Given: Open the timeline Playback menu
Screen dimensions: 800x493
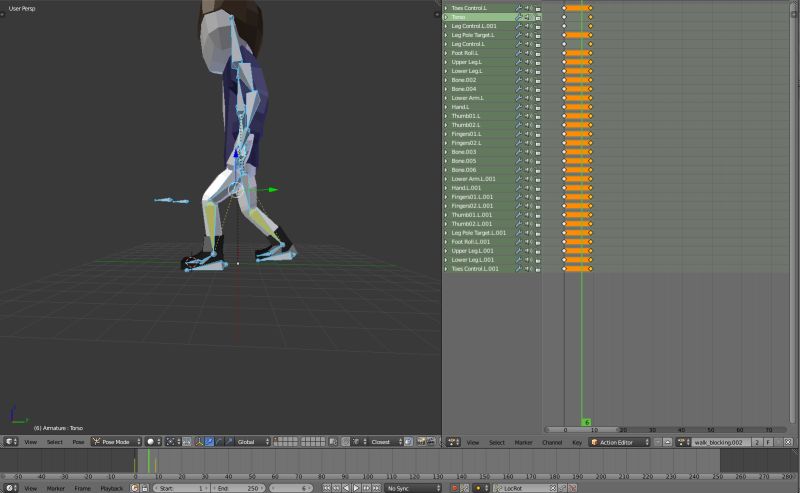Looking at the screenshot, I should click(112, 488).
